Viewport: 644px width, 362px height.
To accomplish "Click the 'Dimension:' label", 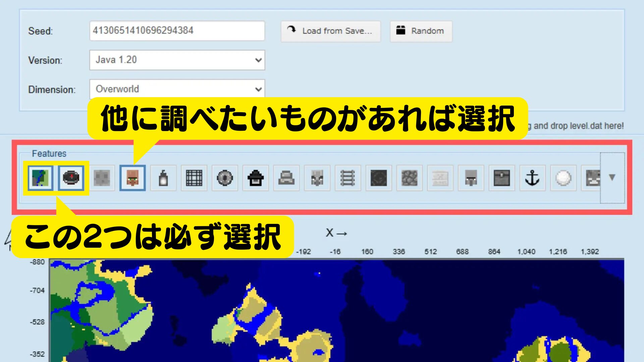I will point(52,89).
